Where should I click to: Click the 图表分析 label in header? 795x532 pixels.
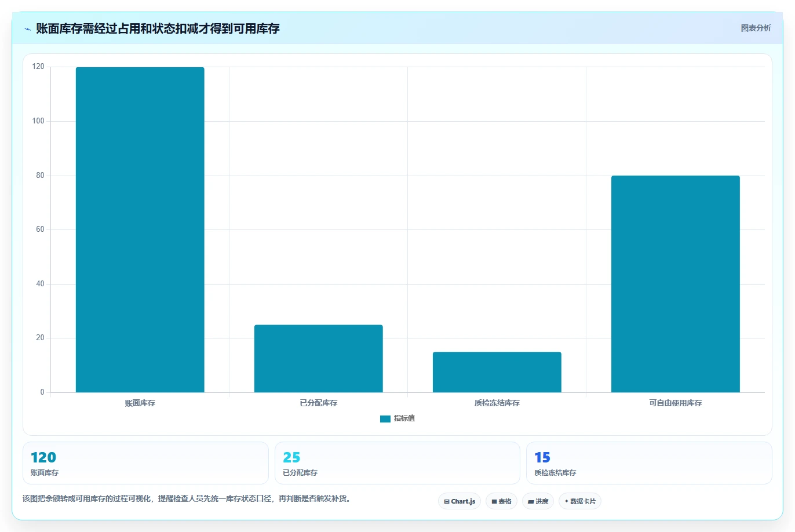coord(756,28)
